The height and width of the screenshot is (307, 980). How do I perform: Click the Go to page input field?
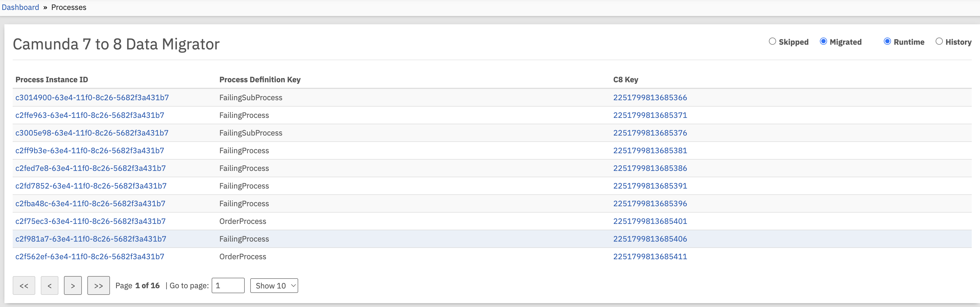click(x=228, y=286)
